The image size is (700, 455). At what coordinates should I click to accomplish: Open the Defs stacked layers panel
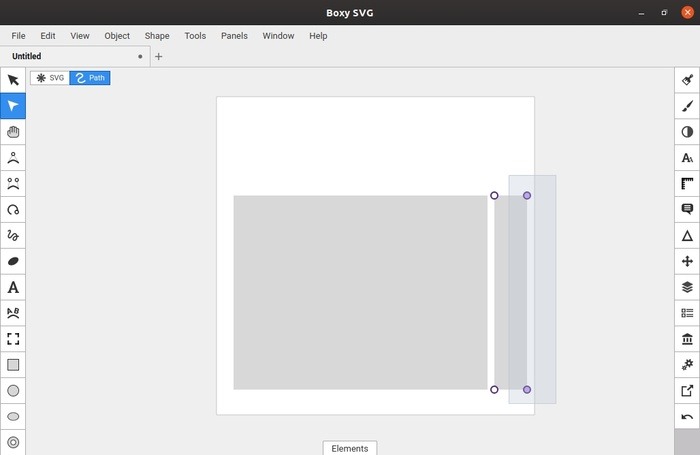(x=687, y=287)
